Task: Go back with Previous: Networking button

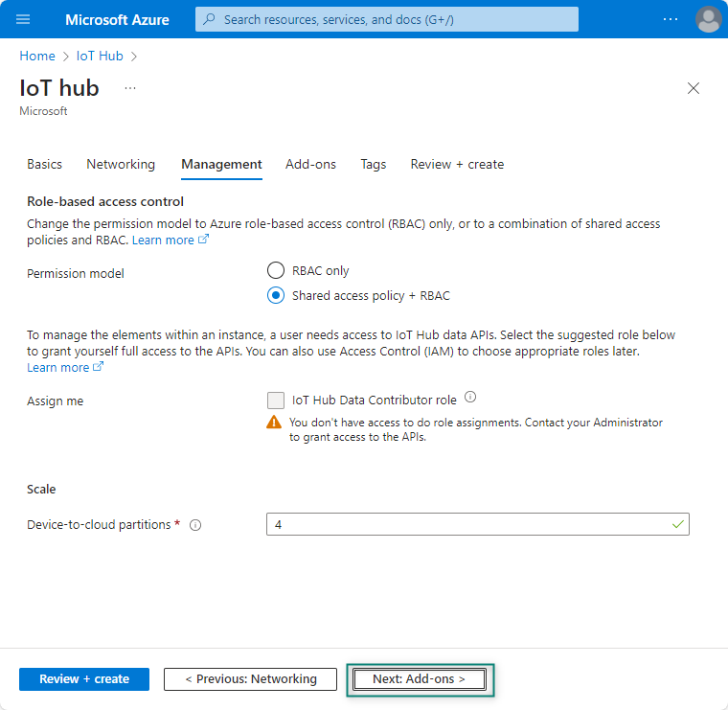Action: 250,679
